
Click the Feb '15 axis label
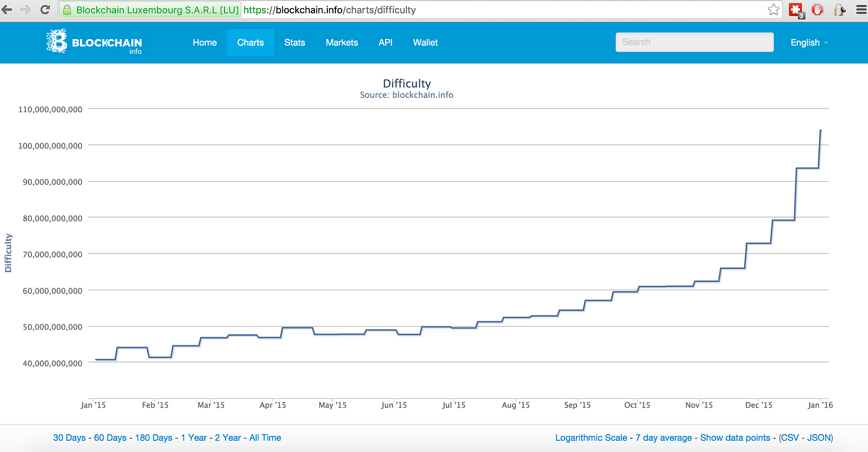(x=155, y=405)
